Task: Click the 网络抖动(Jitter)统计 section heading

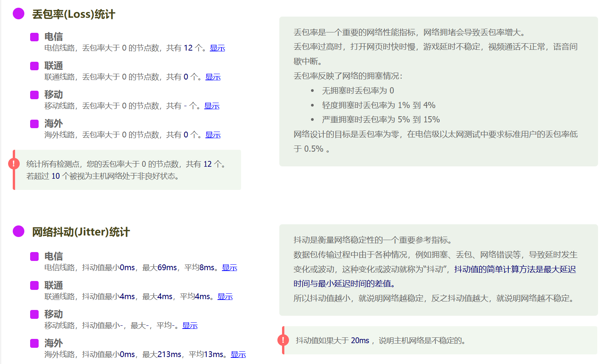Action: pos(81,232)
